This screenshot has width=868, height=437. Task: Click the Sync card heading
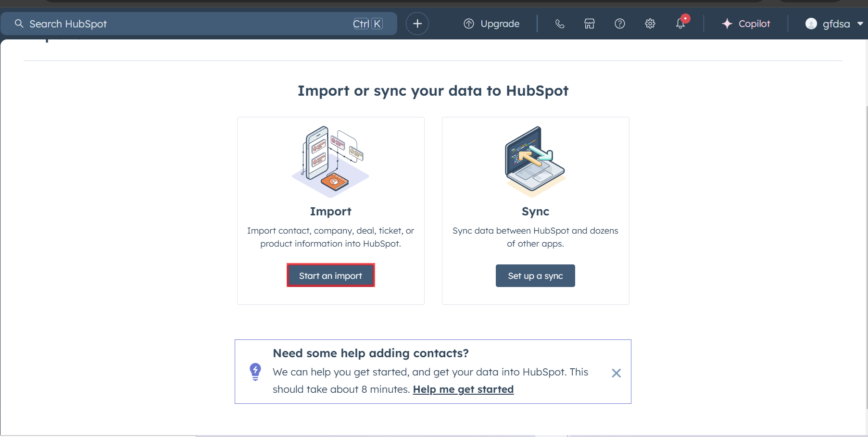(x=535, y=212)
